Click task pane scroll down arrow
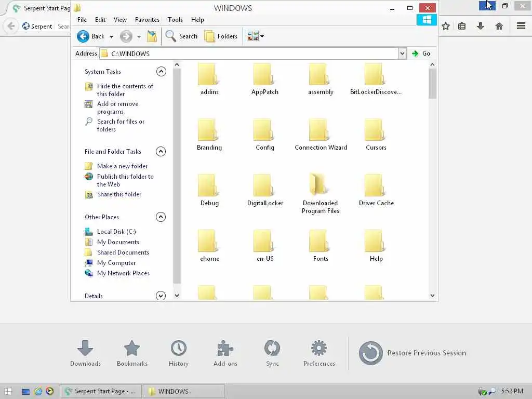Image resolution: width=532 pixels, height=399 pixels. click(x=177, y=296)
